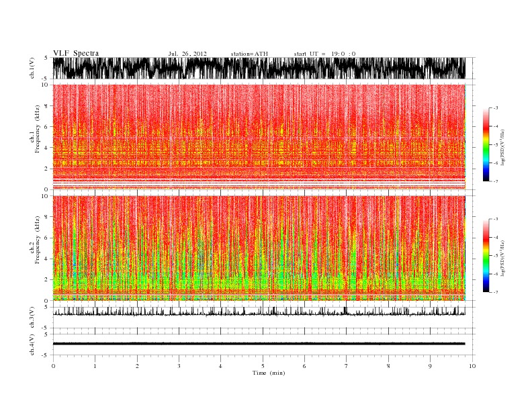Viewport: 532px width, 411px height.
Task: Click the ch.2 spectrogram color scale bar
Action: (x=486, y=255)
